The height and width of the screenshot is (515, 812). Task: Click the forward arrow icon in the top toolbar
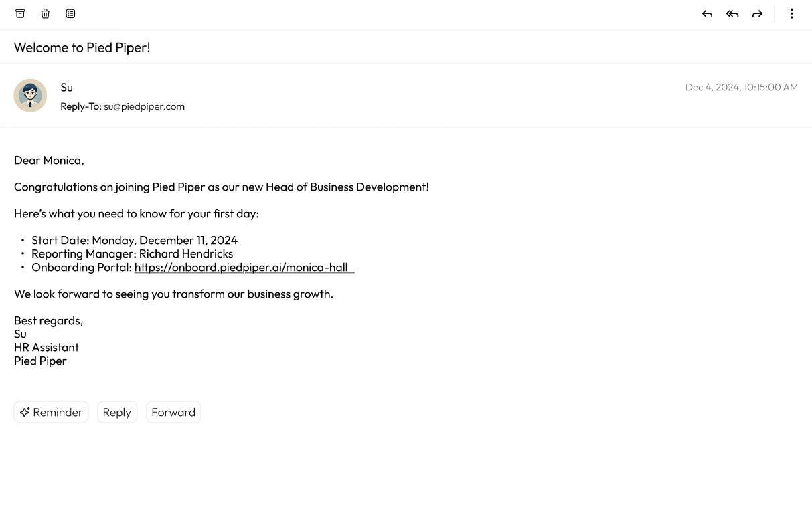click(757, 13)
